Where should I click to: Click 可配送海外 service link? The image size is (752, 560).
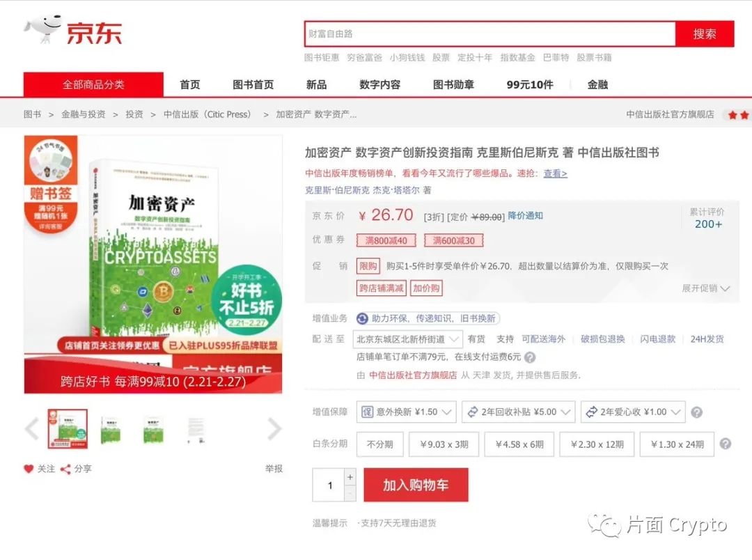point(544,339)
